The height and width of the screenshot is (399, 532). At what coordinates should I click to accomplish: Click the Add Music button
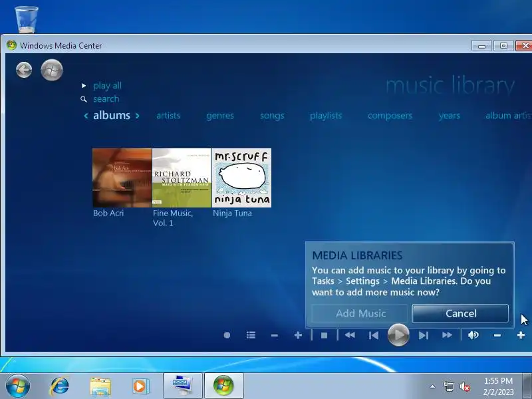pyautogui.click(x=360, y=313)
